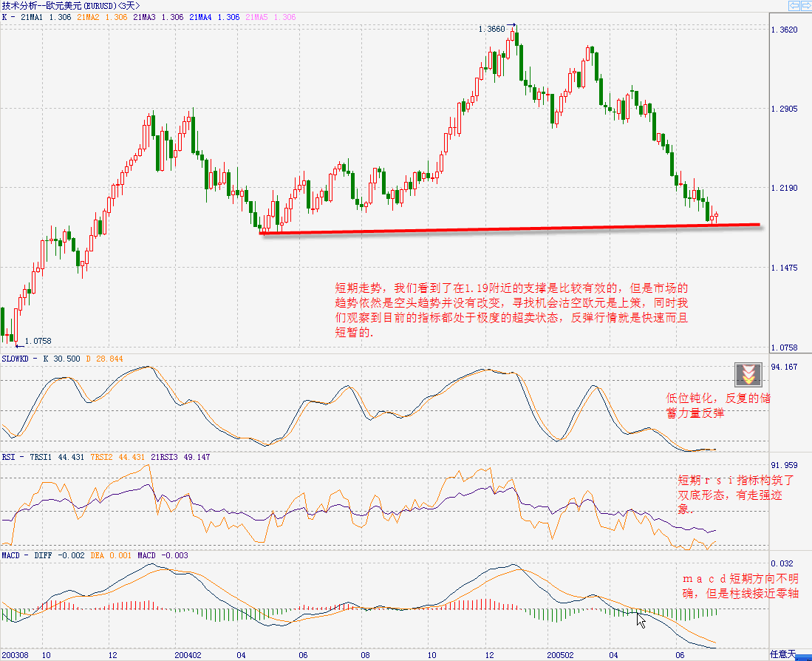
Task: Click the 低位钝化 annotation near SLOWKD
Action: tap(717, 405)
